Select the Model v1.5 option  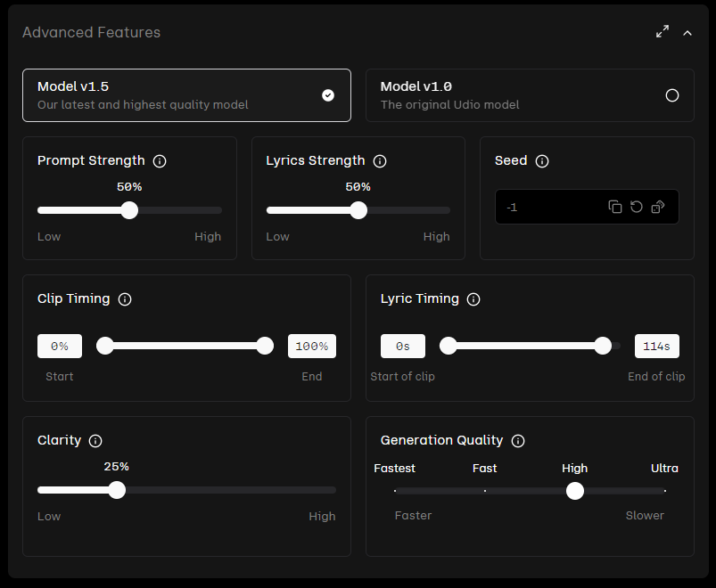point(186,95)
